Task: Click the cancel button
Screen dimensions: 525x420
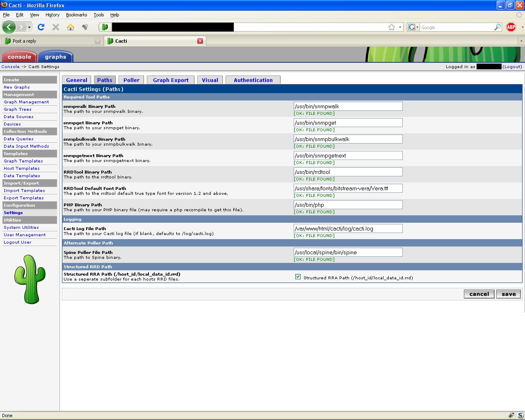Action: (x=479, y=294)
